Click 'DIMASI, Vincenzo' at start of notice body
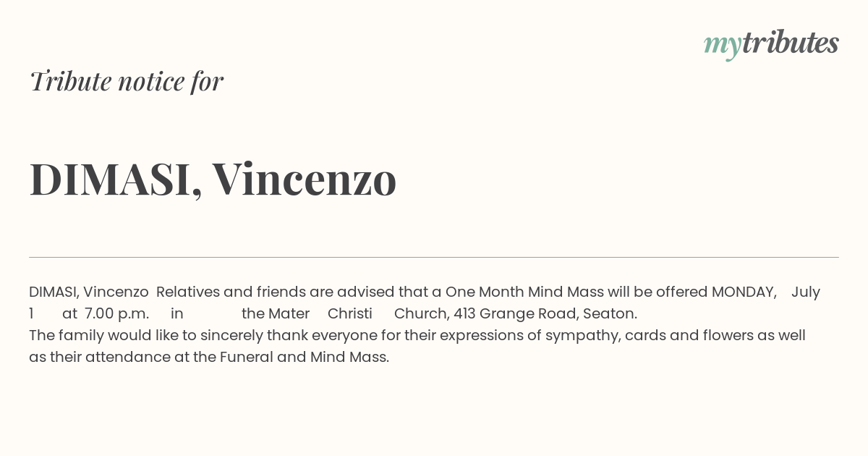Image resolution: width=868 pixels, height=456 pixels. click(89, 292)
